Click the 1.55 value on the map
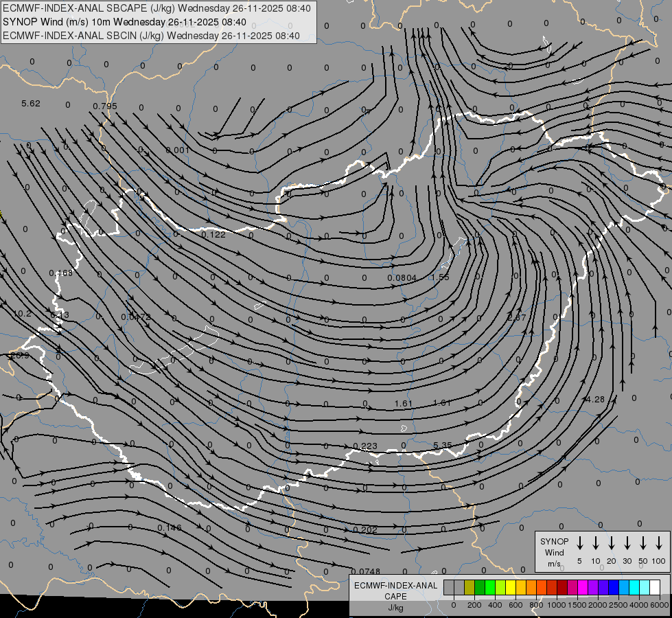 440,277
